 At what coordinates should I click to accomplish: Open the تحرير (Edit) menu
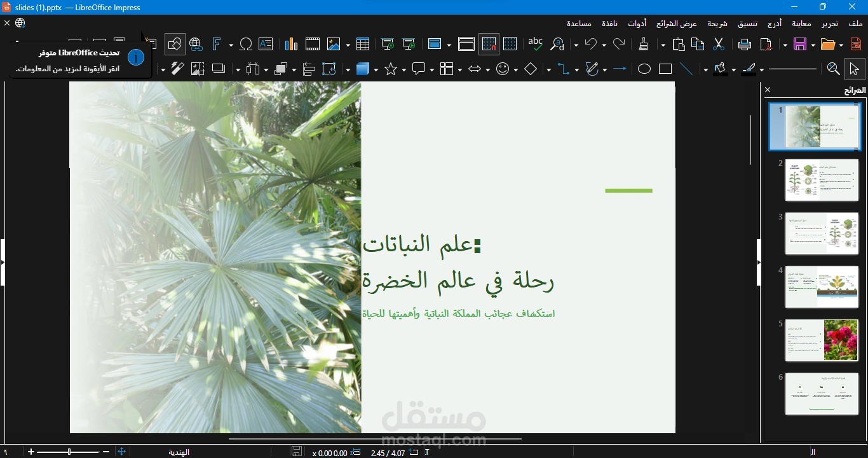pos(830,24)
